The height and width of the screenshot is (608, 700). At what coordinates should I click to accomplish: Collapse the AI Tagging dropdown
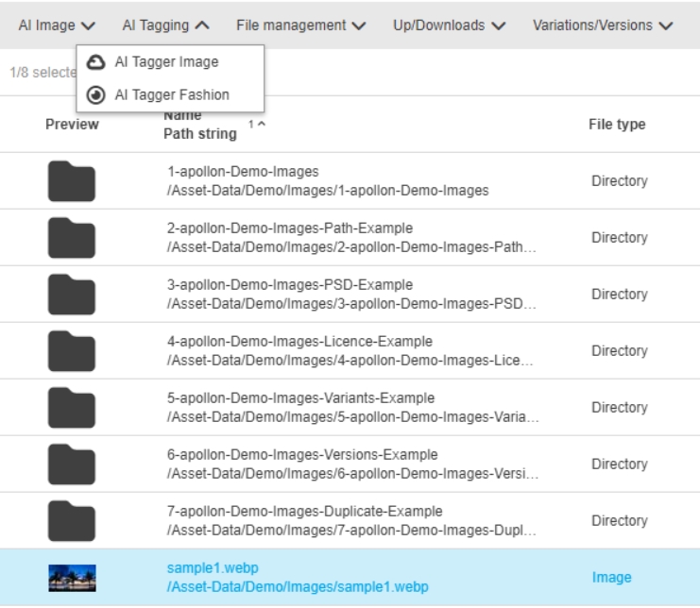pyautogui.click(x=165, y=25)
